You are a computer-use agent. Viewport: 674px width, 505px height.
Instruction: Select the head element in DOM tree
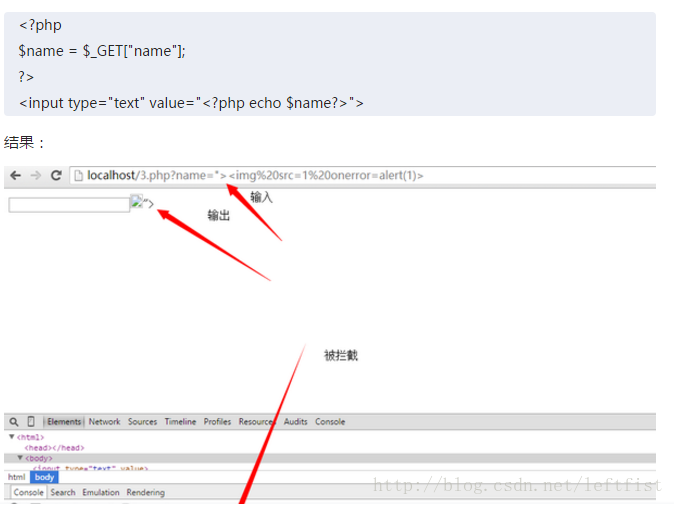click(54, 448)
